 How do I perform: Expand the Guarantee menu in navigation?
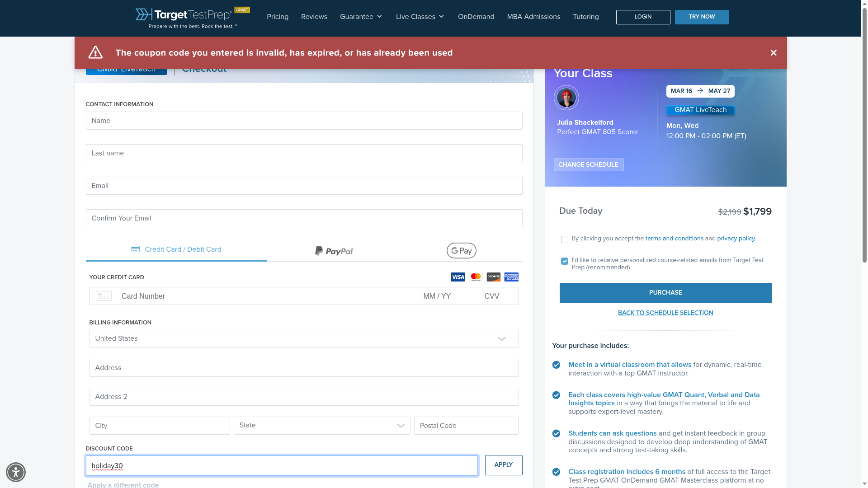click(361, 17)
